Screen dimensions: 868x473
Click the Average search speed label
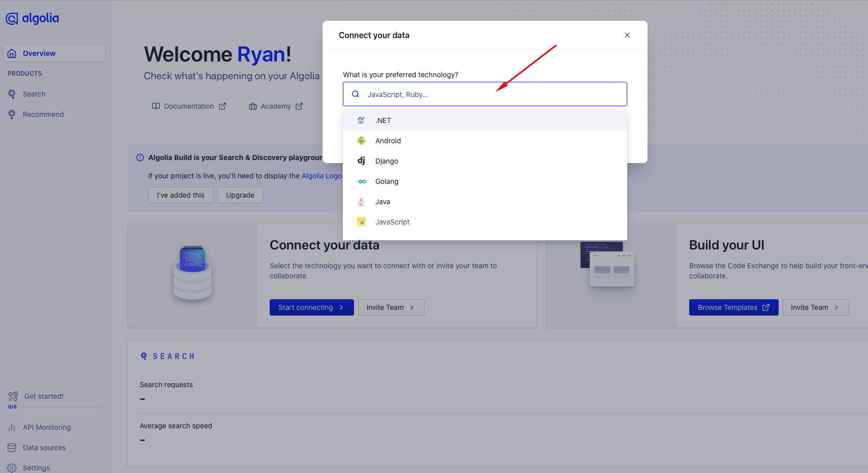(176, 426)
